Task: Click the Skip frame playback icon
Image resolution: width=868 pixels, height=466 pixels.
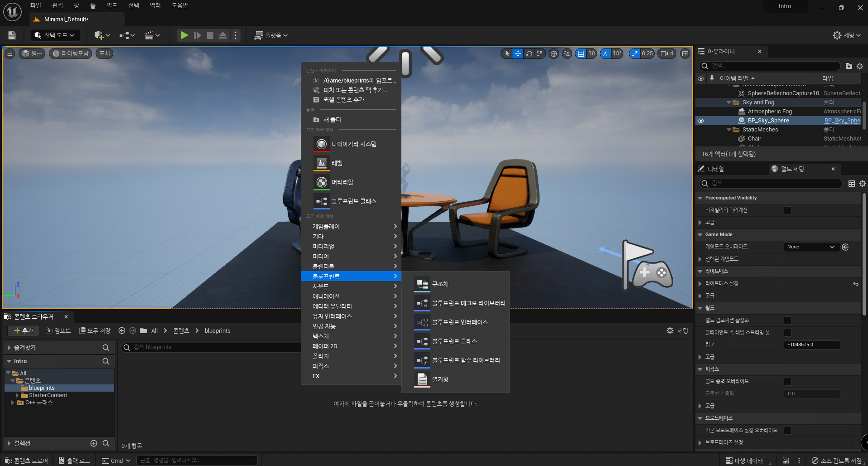Action: pyautogui.click(x=198, y=35)
